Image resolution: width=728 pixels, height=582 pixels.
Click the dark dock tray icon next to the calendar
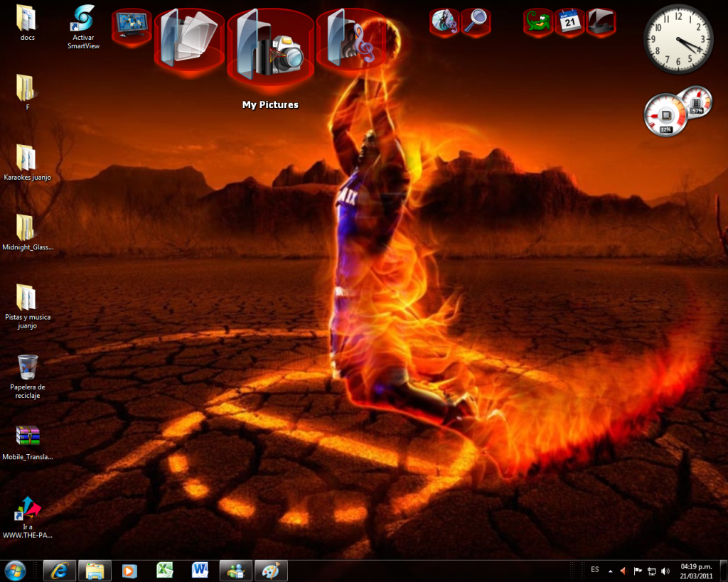pyautogui.click(x=601, y=22)
